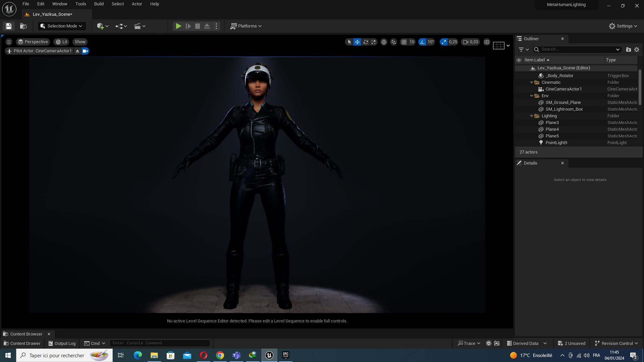Viewport: 644px width, 362px height.
Task: Create a new folder in Outliner
Action: 628,49
